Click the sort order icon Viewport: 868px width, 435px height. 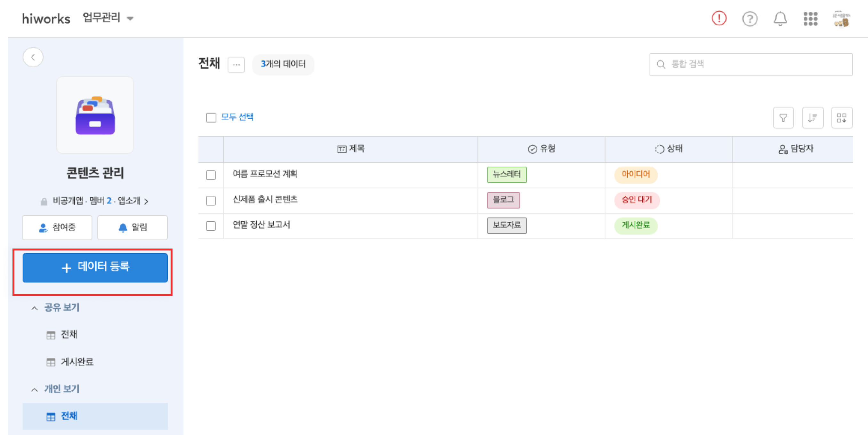(x=812, y=118)
